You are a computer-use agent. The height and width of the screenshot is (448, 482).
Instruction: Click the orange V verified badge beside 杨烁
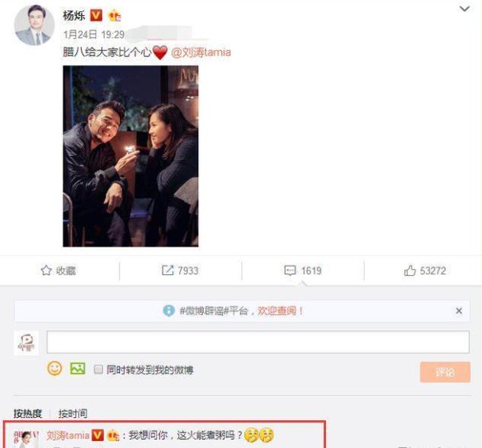(x=96, y=15)
